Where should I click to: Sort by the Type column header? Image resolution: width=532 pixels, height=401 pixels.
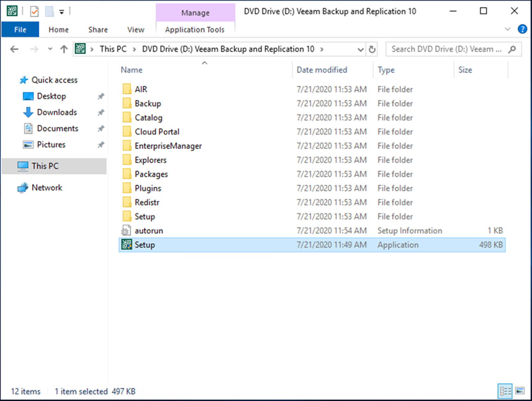[x=386, y=70]
